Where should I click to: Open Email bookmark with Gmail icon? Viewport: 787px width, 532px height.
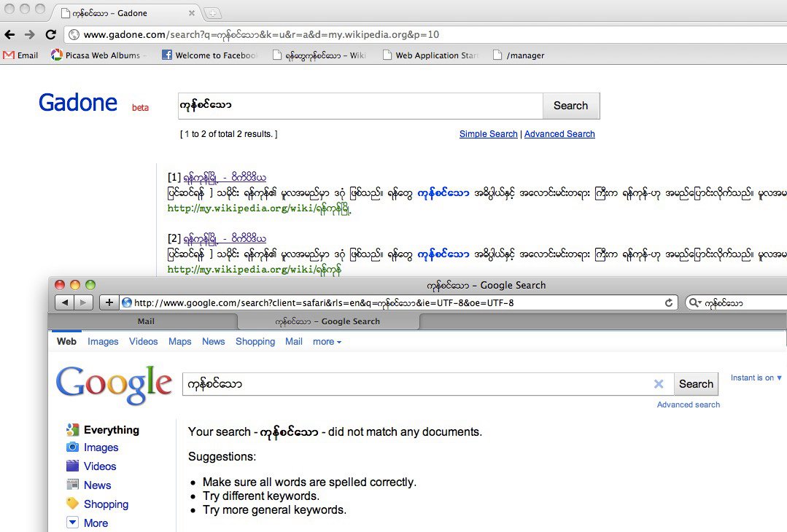20,55
